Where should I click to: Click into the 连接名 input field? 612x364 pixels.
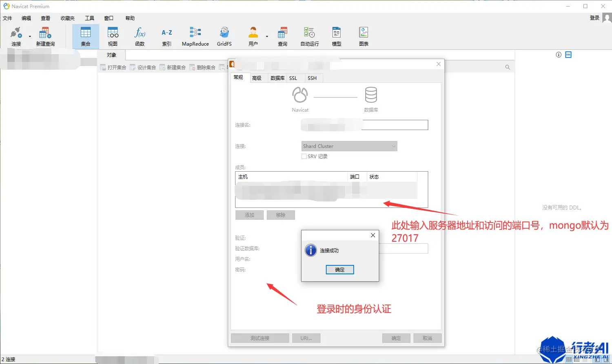[365, 125]
